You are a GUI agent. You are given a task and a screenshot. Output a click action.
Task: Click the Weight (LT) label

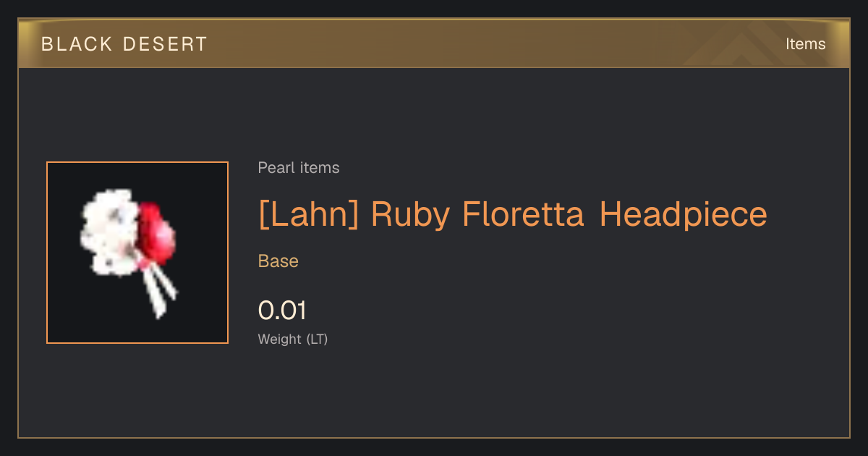tap(293, 339)
